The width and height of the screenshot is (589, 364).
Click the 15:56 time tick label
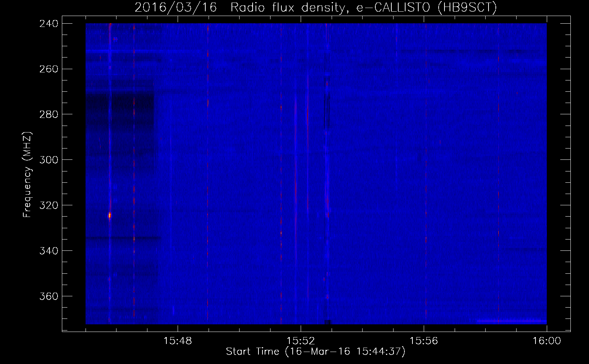coord(424,341)
